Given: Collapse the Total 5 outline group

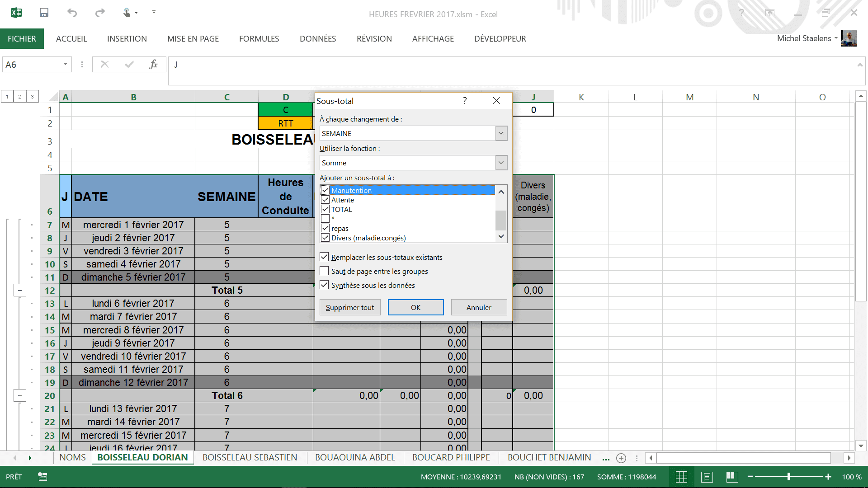Looking at the screenshot, I should click(19, 290).
